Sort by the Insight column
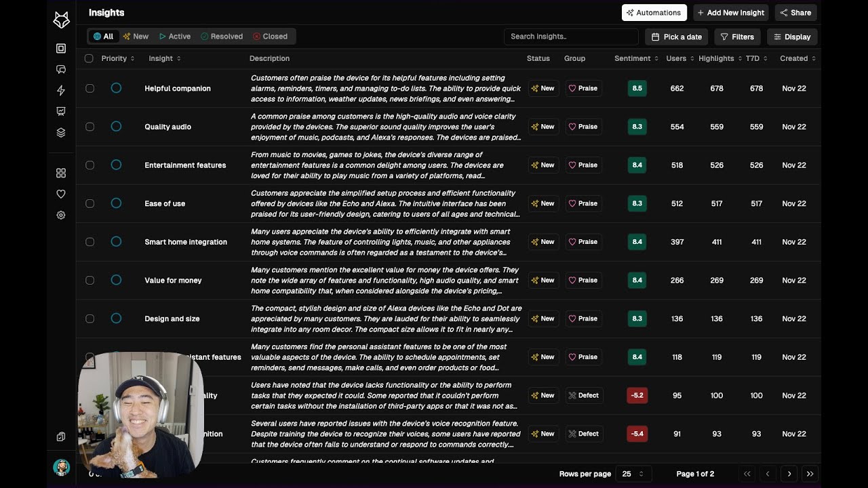 tap(165, 58)
